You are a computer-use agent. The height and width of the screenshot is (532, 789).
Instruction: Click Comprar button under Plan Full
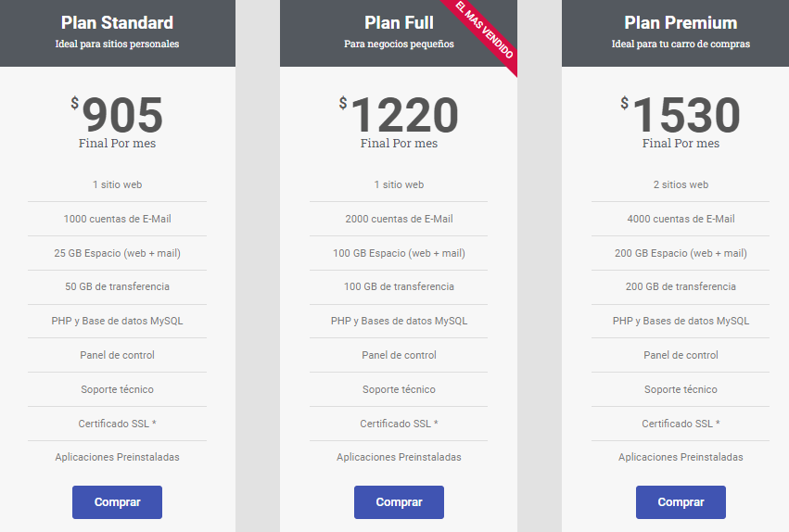click(399, 501)
